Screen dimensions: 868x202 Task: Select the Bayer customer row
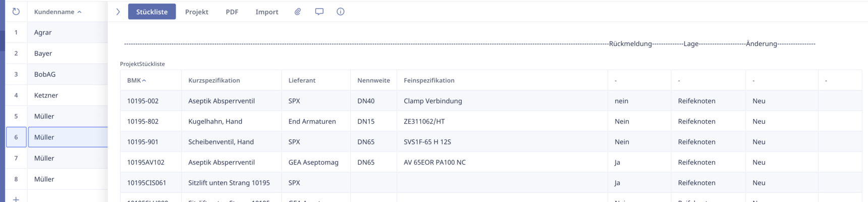tap(43, 53)
